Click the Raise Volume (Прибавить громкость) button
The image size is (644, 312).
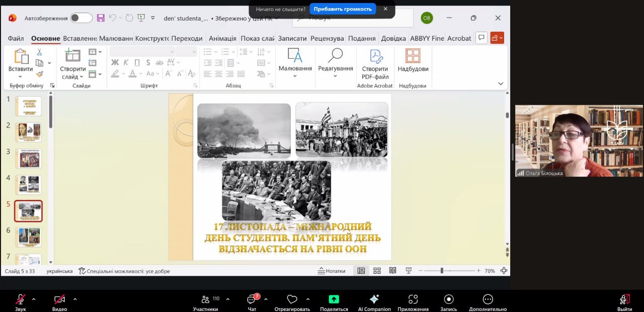(x=343, y=9)
